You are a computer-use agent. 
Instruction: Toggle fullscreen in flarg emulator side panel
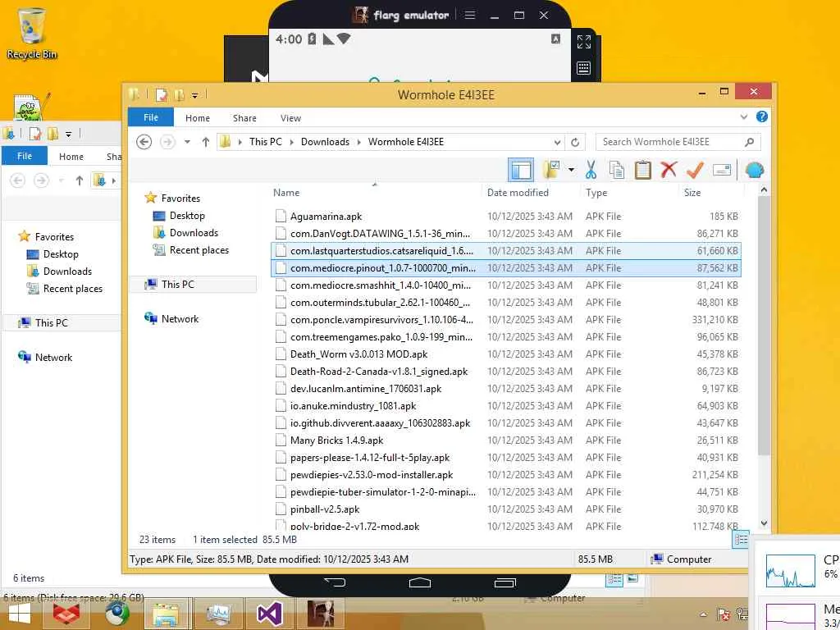coord(583,42)
